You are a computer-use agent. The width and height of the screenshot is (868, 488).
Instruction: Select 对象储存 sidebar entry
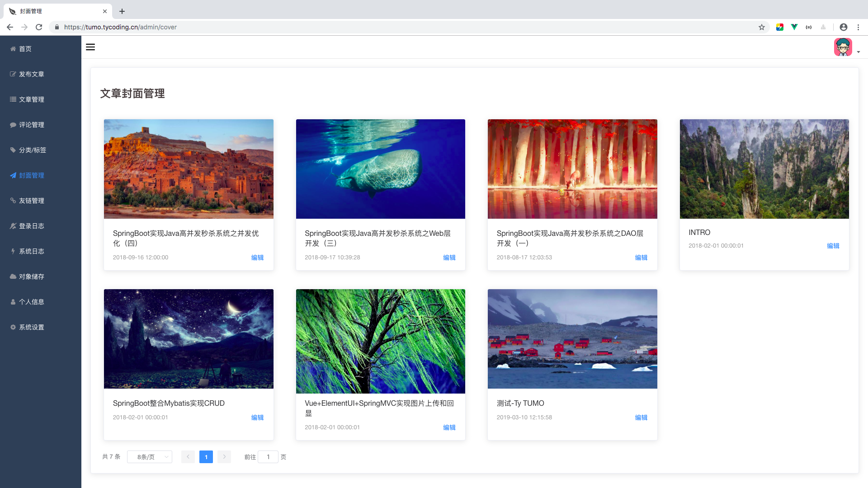coord(32,277)
